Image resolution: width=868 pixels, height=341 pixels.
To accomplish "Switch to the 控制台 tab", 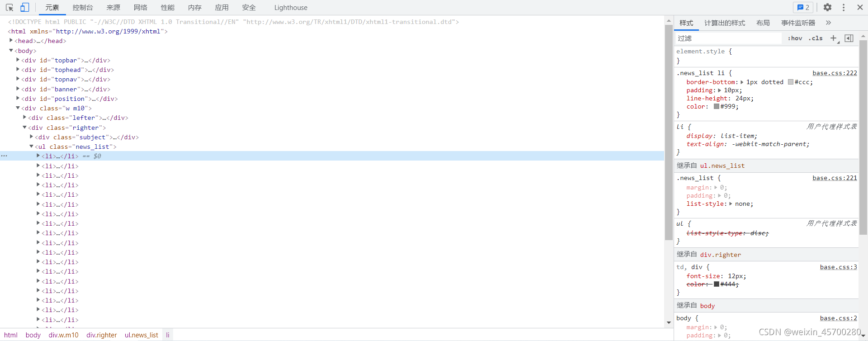I will [x=83, y=8].
